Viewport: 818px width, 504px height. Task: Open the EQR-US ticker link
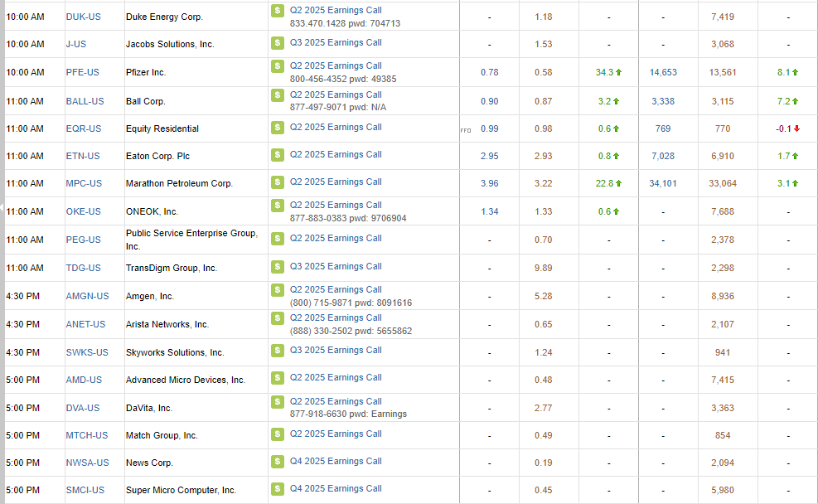click(x=84, y=128)
